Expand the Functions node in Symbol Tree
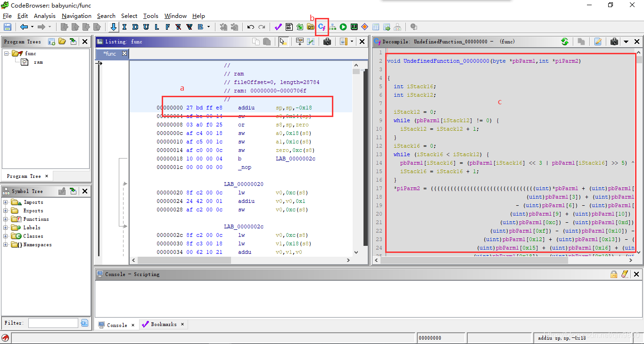This screenshot has height=344, width=644. coord(6,219)
